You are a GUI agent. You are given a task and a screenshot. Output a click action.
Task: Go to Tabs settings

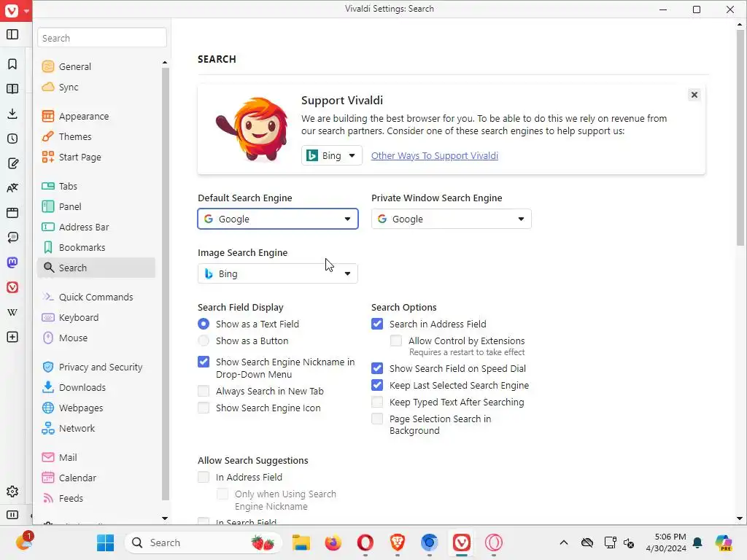[68, 186]
